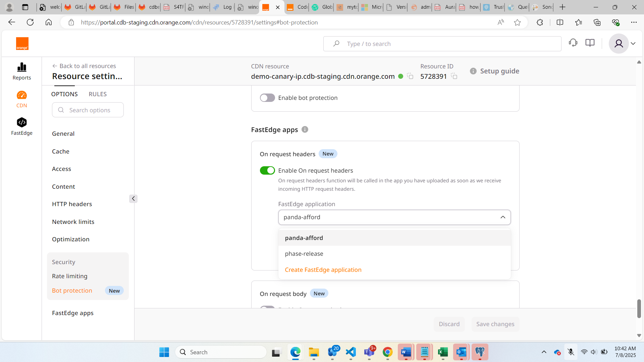Select phase-release from the dropdown list
The width and height of the screenshot is (644, 362).
pyautogui.click(x=304, y=254)
